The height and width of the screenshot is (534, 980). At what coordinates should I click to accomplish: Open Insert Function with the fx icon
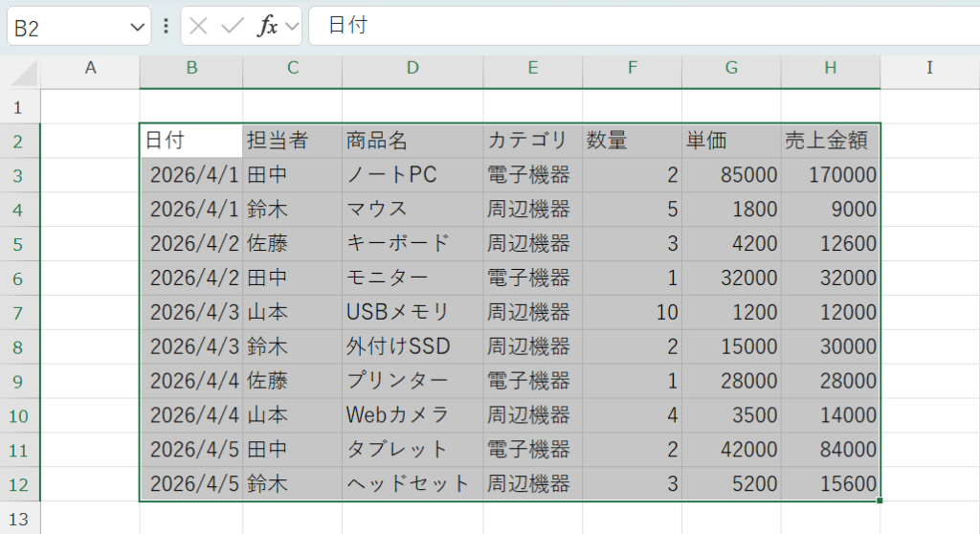(267, 26)
